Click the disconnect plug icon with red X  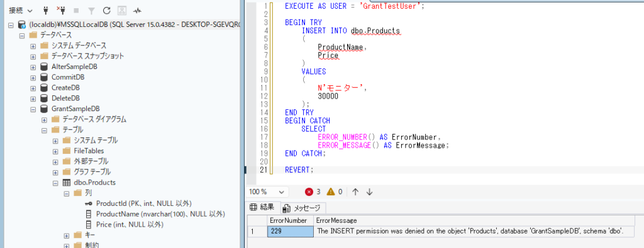(61, 10)
